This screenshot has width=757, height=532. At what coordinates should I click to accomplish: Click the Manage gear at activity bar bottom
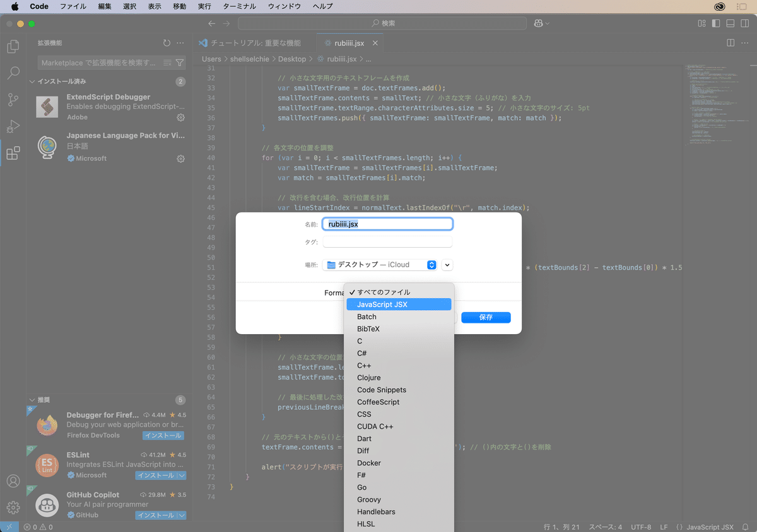pyautogui.click(x=13, y=507)
